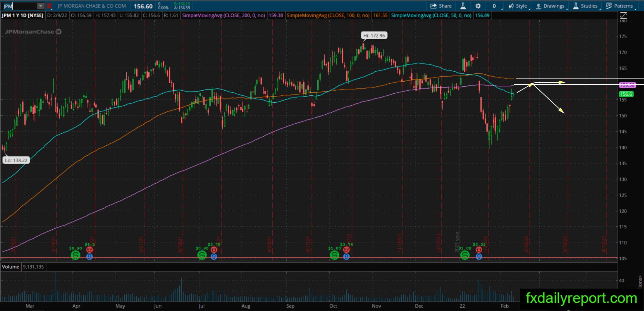The height and width of the screenshot is (311, 644).
Task: Click the Share button
Action: point(441,6)
